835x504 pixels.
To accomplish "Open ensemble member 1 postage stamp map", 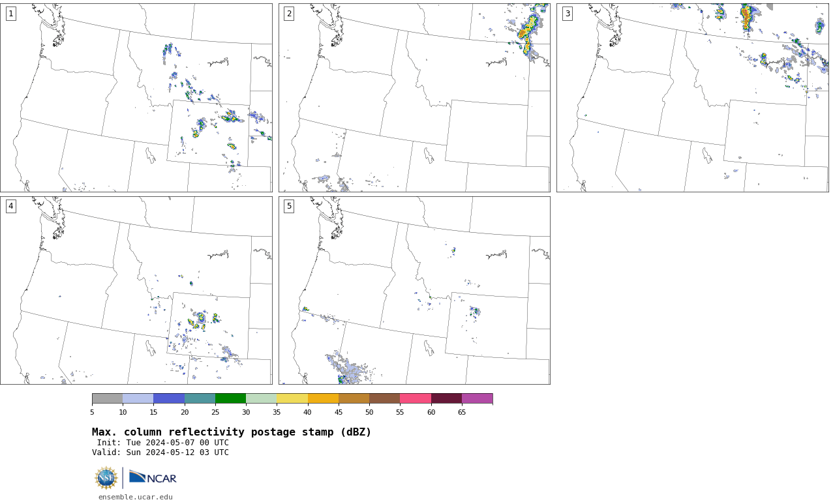I will [x=136, y=98].
